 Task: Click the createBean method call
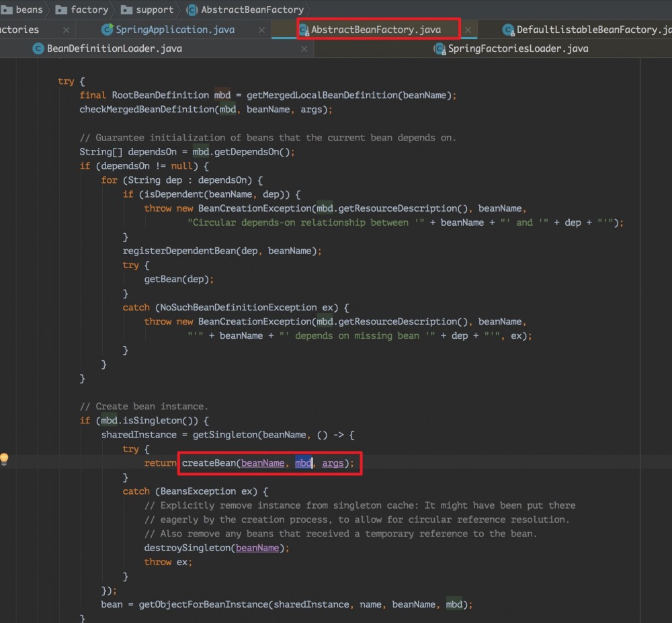(208, 463)
